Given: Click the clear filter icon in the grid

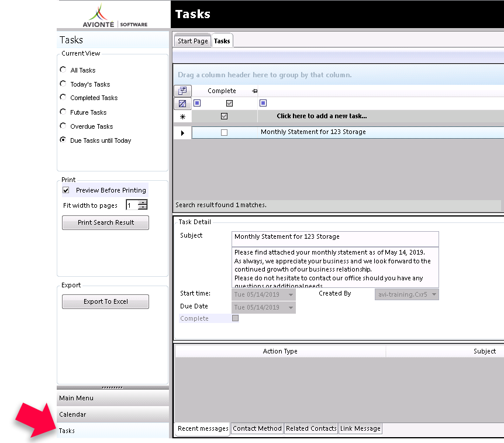Looking at the screenshot, I should point(182,104).
